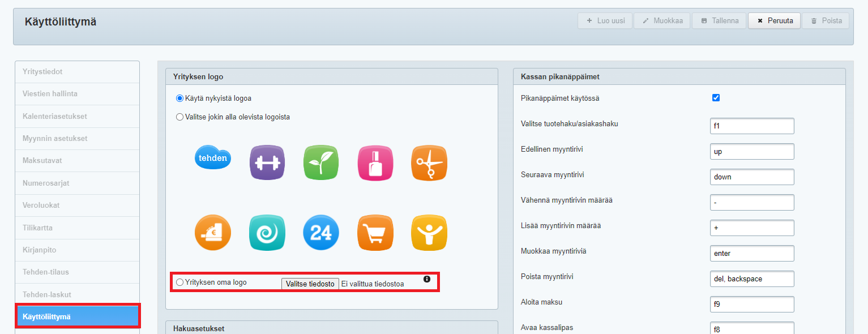The height and width of the screenshot is (334, 868).
Task: Pick the green plant sprout logo
Action: [x=320, y=162]
